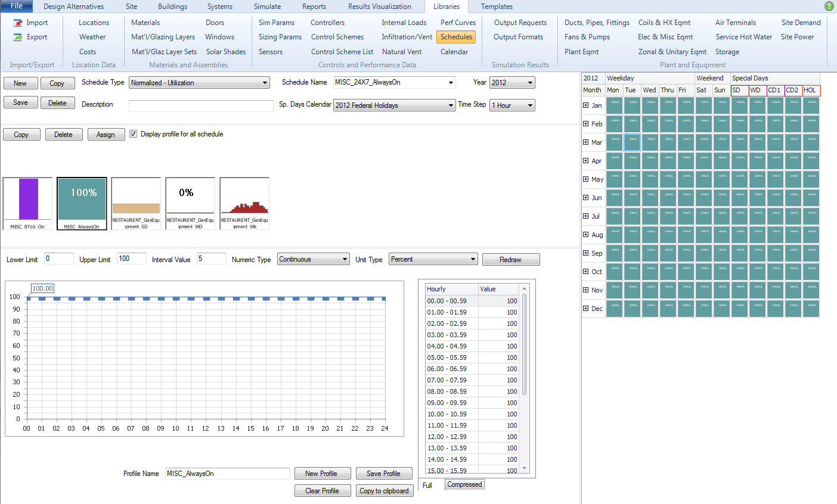837x504 pixels.
Task: Click the Import icon
Action: (x=18, y=23)
